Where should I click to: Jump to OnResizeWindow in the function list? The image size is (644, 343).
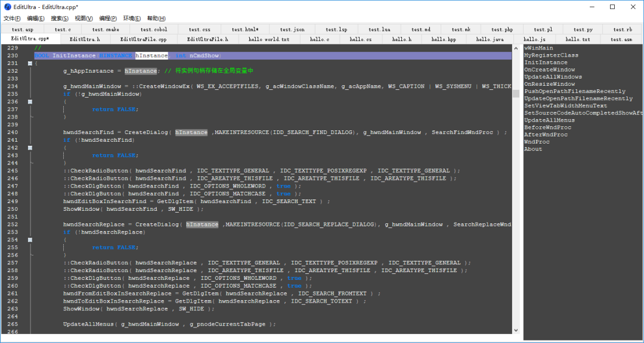550,84
